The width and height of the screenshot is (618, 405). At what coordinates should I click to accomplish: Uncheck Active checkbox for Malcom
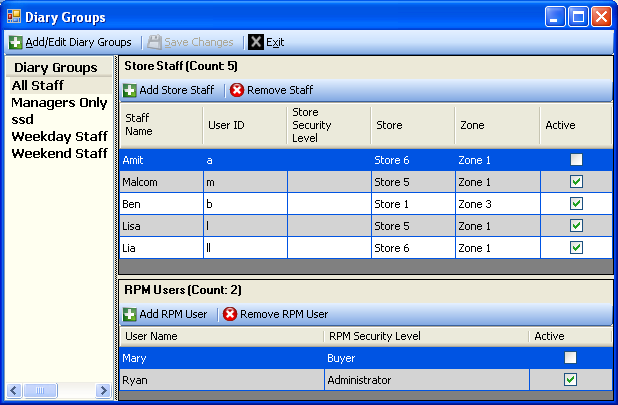coord(576,182)
